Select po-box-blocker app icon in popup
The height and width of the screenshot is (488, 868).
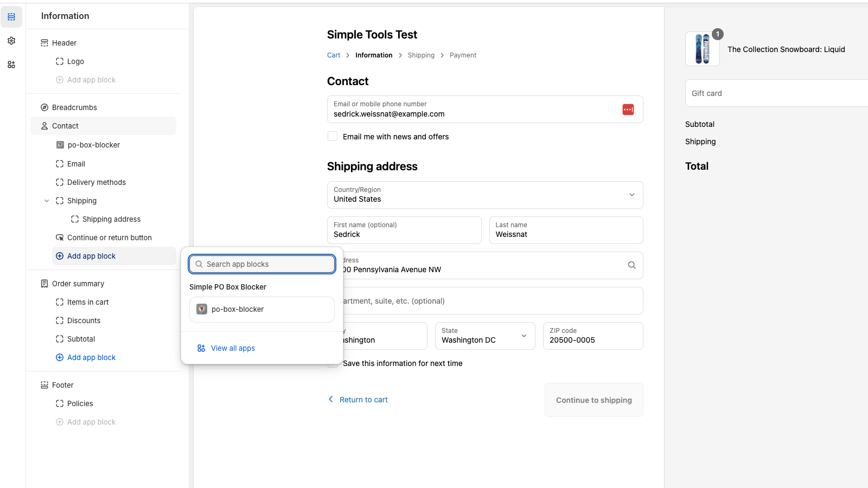[202, 309]
